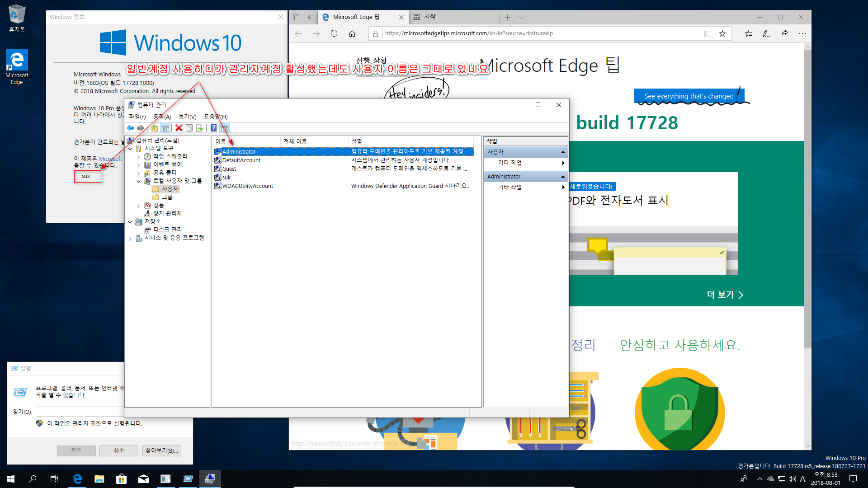Collapse the 시스템 도구 tree node

(x=130, y=148)
